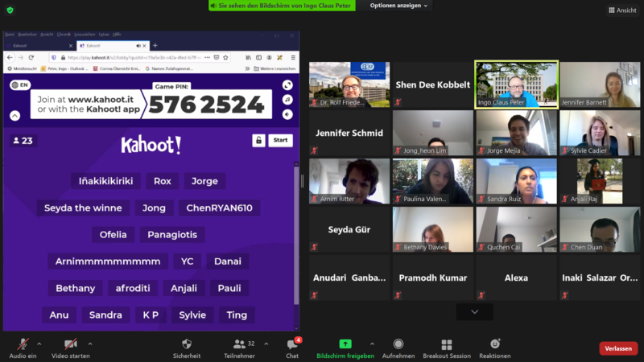Open Firefox account icon
Image resolution: width=644 pixels, height=362 pixels.
point(270,57)
